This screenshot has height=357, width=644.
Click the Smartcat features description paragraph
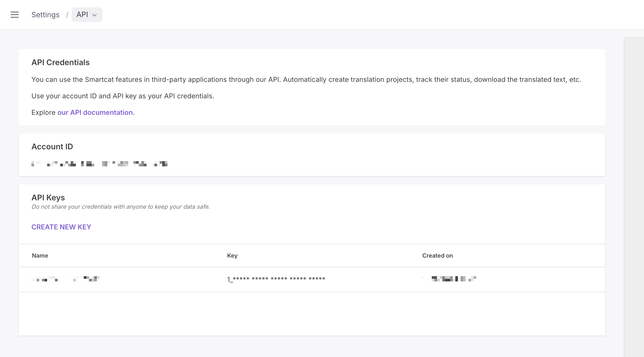(x=306, y=80)
